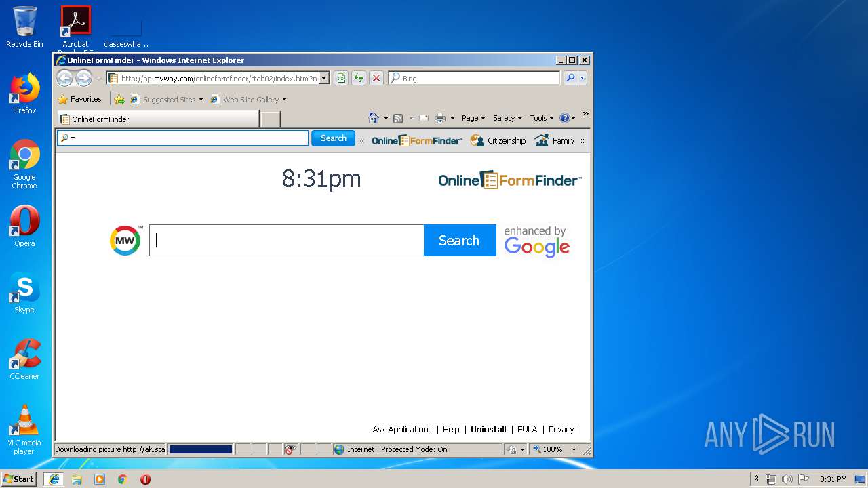Open Family toolbar link
Viewport: 868px width, 488px height.
555,141
